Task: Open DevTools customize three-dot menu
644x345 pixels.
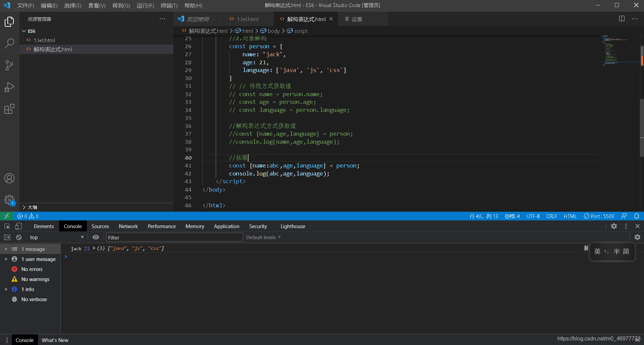Action: tap(626, 226)
